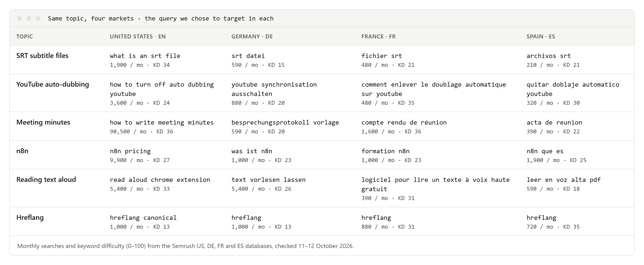
Task: Click the 'hreflang canonical' query
Action: [x=143, y=218]
